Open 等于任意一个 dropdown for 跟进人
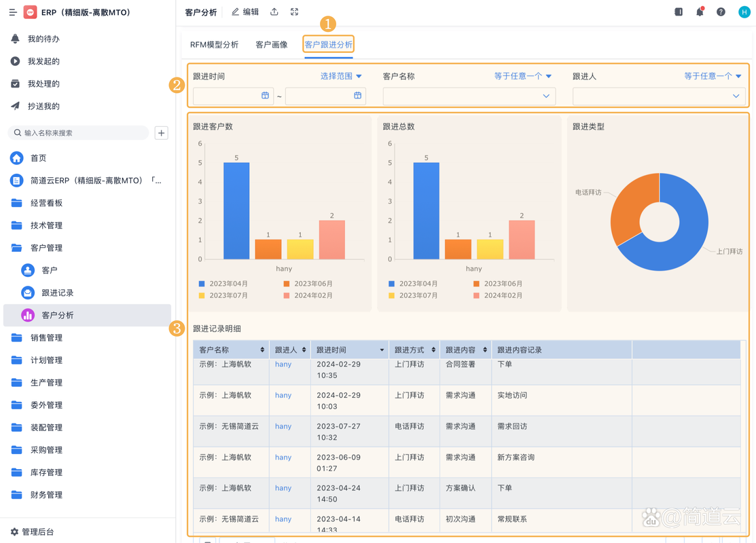Image resolution: width=756 pixels, height=543 pixels. [713, 76]
